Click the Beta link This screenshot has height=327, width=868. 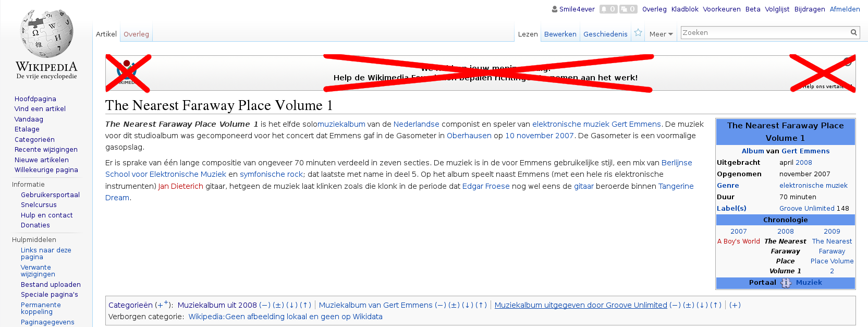click(753, 9)
